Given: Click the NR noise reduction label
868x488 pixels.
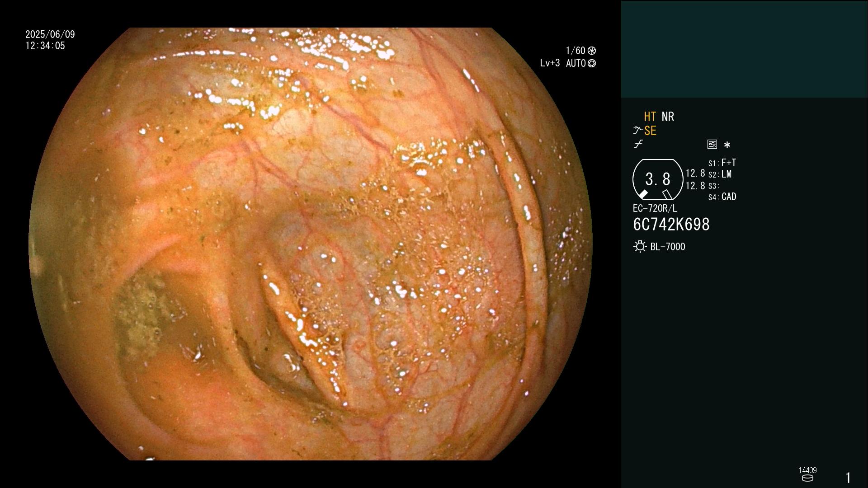Looking at the screenshot, I should tap(668, 117).
